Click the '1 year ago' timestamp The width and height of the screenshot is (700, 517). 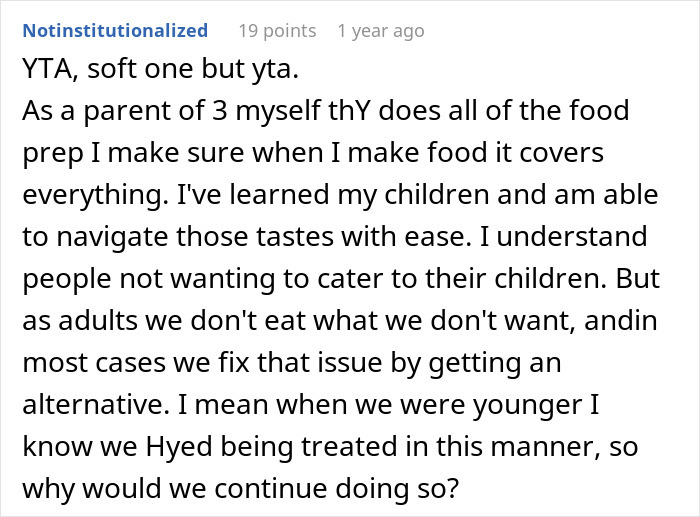380,31
